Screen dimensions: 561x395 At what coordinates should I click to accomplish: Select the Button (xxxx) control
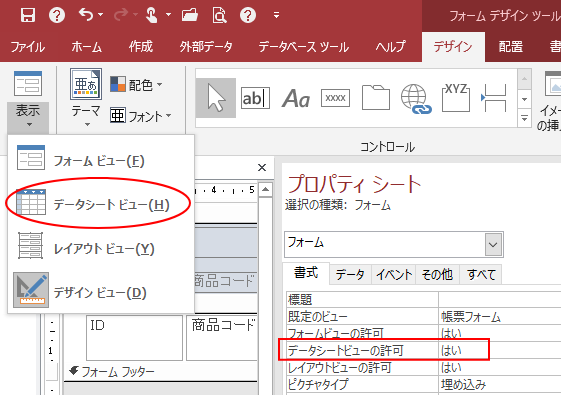pos(335,98)
